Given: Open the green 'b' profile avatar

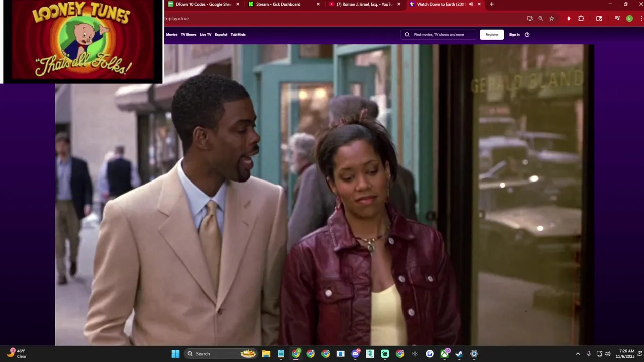Looking at the screenshot, I should click(x=629, y=19).
